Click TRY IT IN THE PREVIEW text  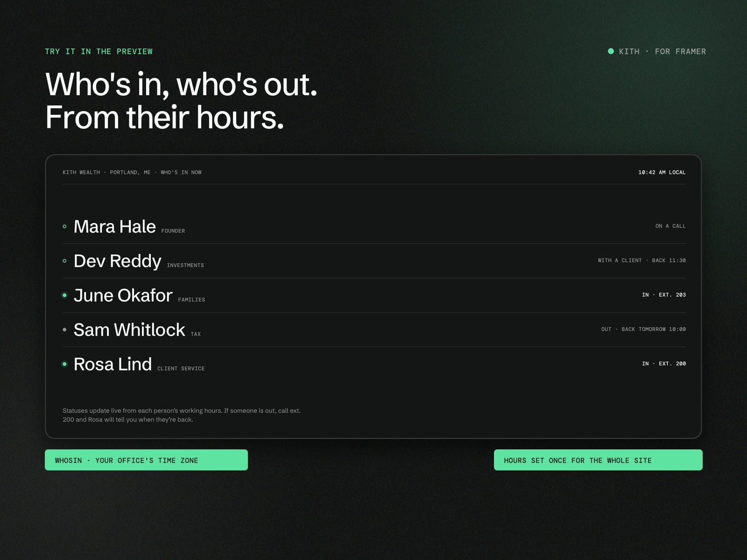[99, 51]
